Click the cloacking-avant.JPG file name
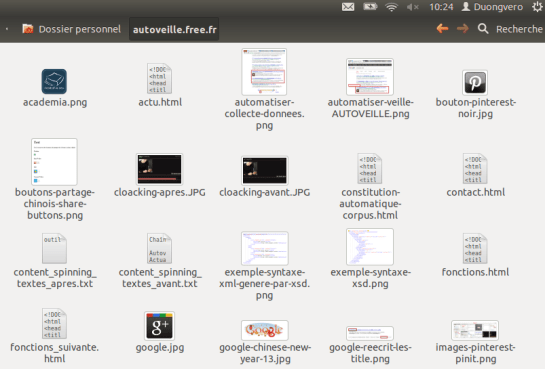The width and height of the screenshot is (545, 369). coord(265,192)
